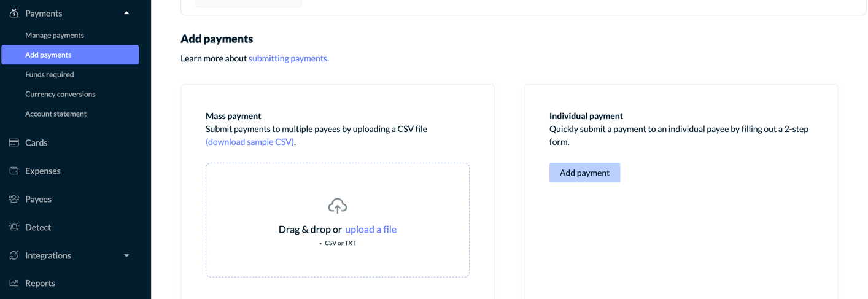Click the Drag & drop upload area
This screenshot has height=299, width=868.
[338, 220]
